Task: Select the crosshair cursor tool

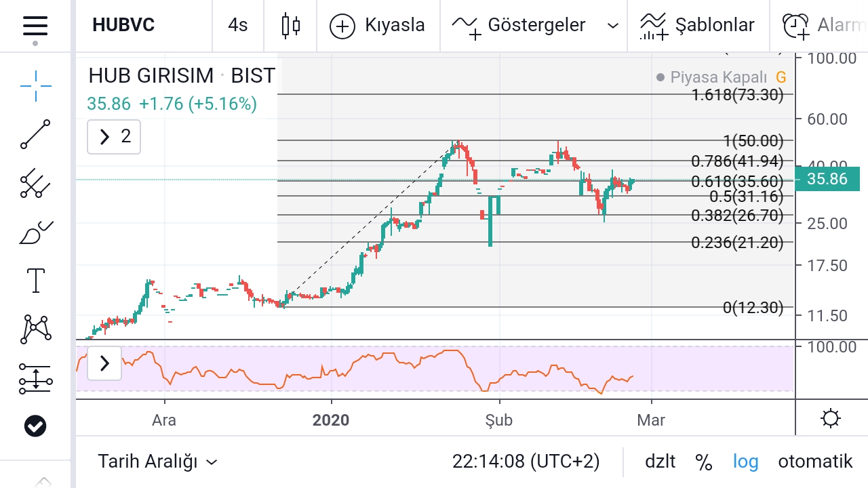Action: click(x=35, y=85)
